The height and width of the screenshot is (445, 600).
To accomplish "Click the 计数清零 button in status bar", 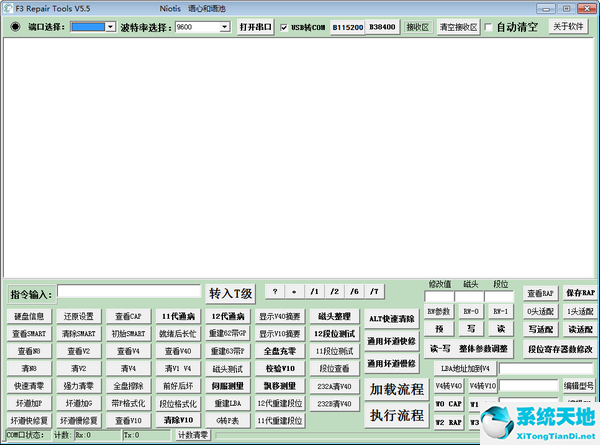I will pos(192,435).
